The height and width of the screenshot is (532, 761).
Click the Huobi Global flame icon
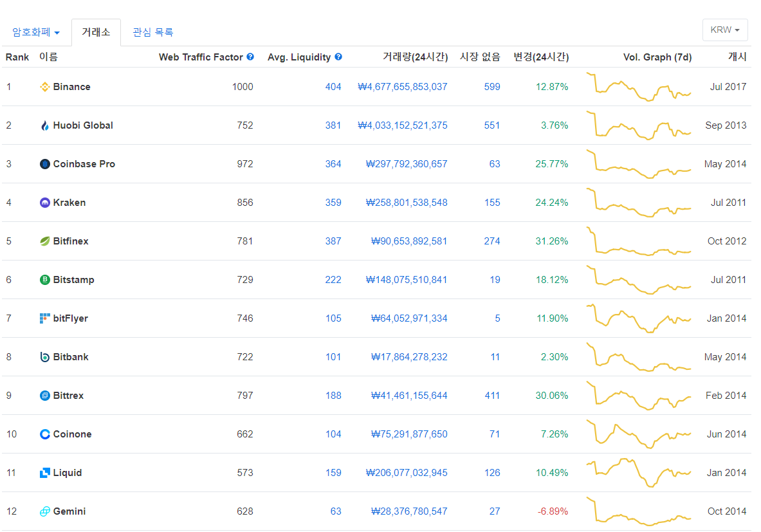click(x=45, y=125)
